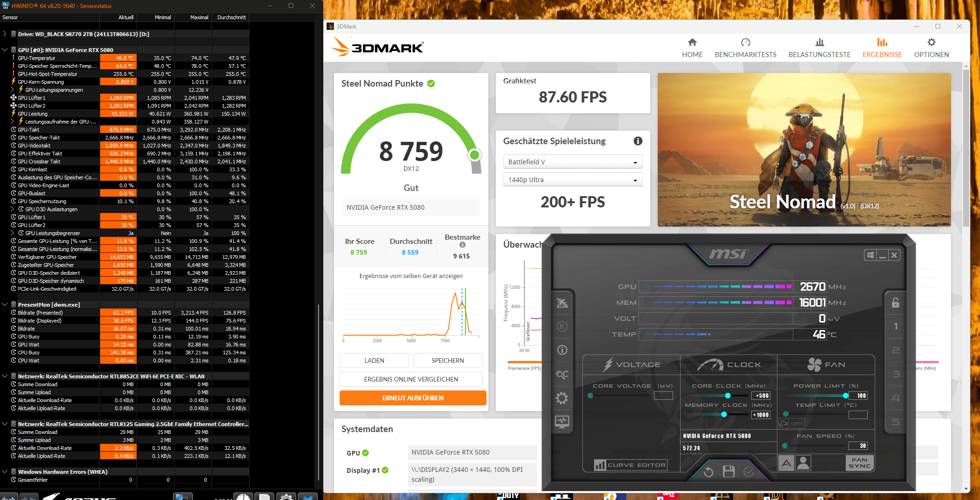Click ERNEUT AUSFÜHREN orange button
Viewport: 980px width, 500px height.
coord(413,398)
